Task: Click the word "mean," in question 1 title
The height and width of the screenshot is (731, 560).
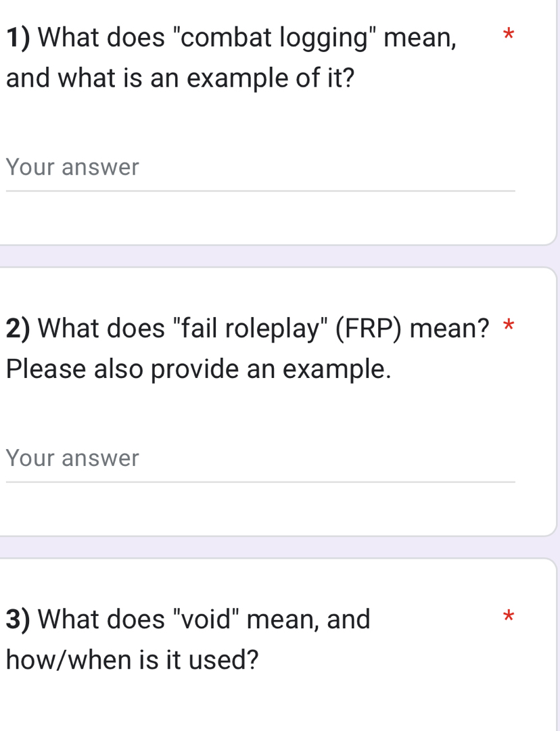Action: click(x=420, y=37)
